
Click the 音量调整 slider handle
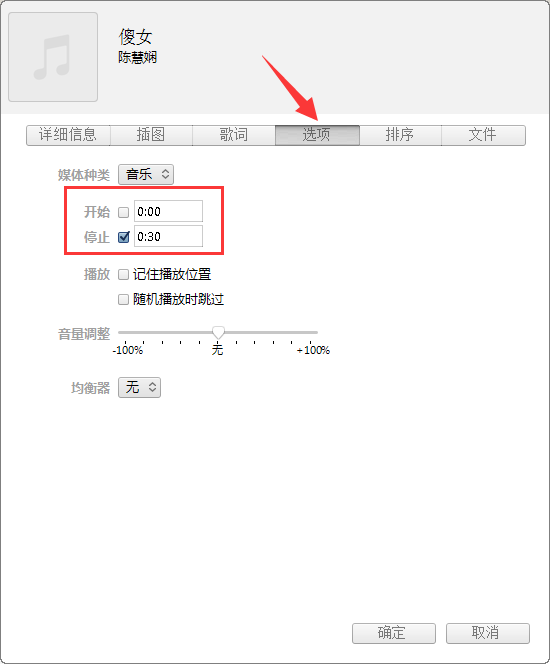(218, 332)
